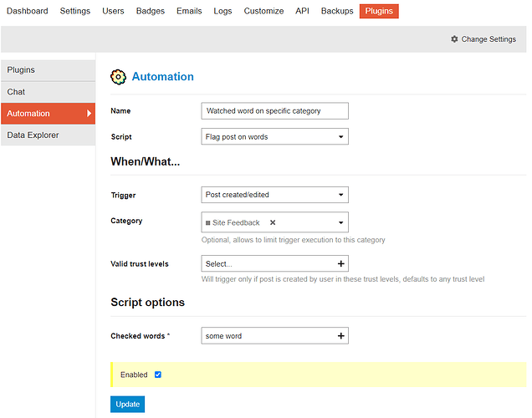The height and width of the screenshot is (418, 532).
Task: Click the 'Category' field label
Action: (126, 221)
